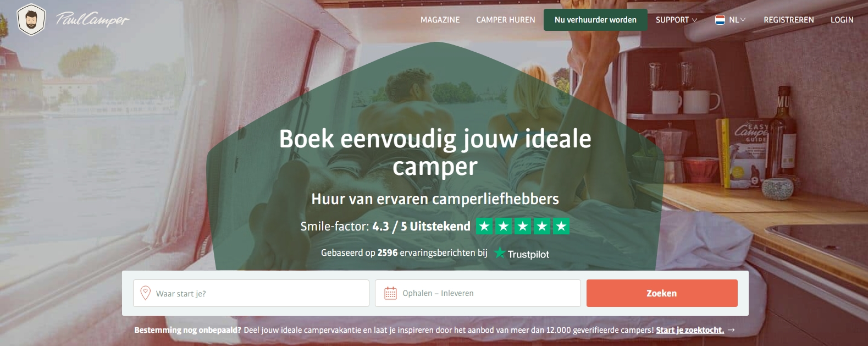Click the first green Trustpilot rating star
868x346 pixels.
click(484, 226)
